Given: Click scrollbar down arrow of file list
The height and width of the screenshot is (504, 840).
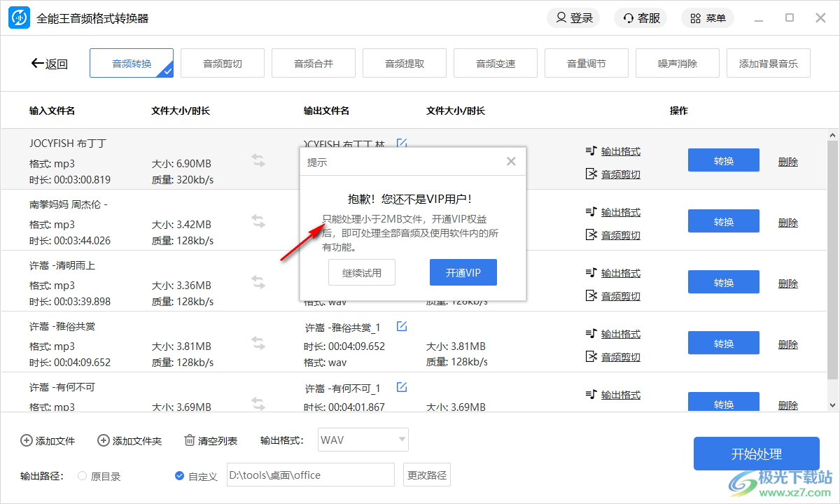Looking at the screenshot, I should (x=833, y=405).
